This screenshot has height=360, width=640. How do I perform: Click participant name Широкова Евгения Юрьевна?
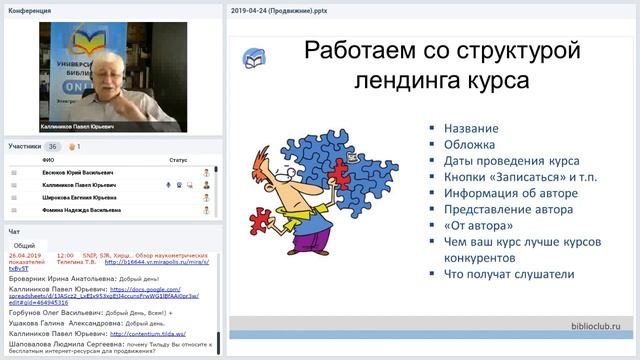(79, 198)
